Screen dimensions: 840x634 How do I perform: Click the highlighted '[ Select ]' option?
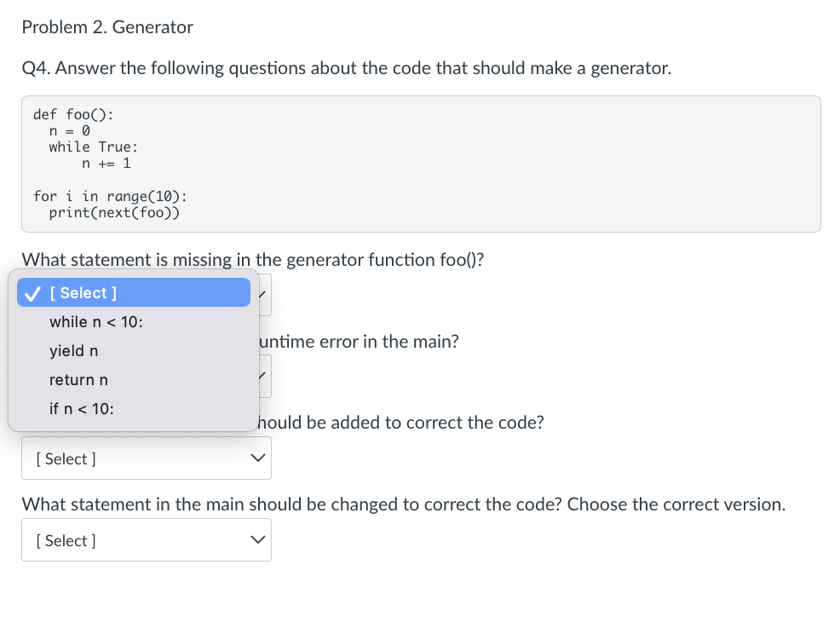click(x=134, y=292)
